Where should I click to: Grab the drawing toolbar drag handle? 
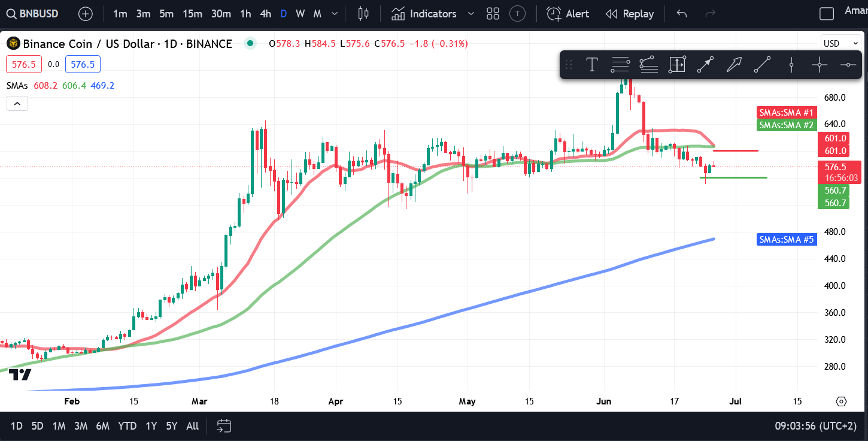click(x=569, y=64)
